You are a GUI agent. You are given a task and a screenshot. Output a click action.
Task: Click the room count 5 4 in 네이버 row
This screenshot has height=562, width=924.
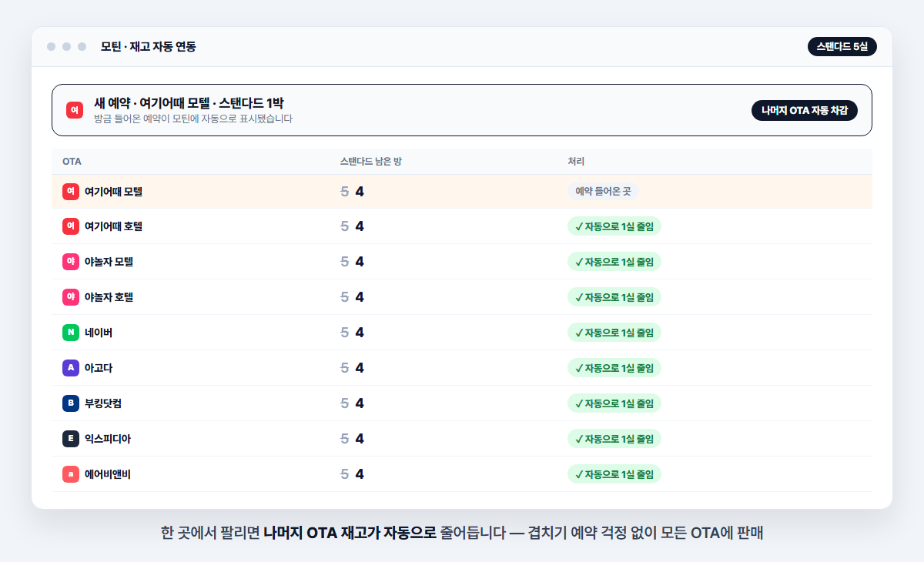pos(352,333)
